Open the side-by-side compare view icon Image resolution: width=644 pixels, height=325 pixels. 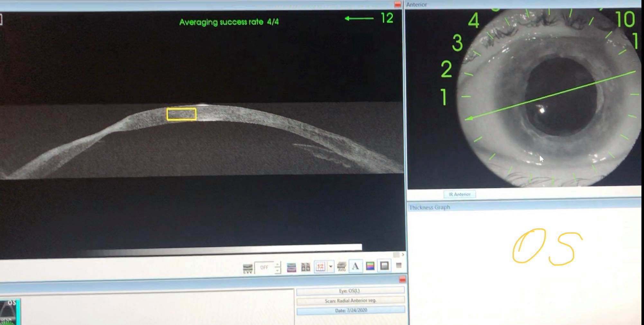(305, 267)
